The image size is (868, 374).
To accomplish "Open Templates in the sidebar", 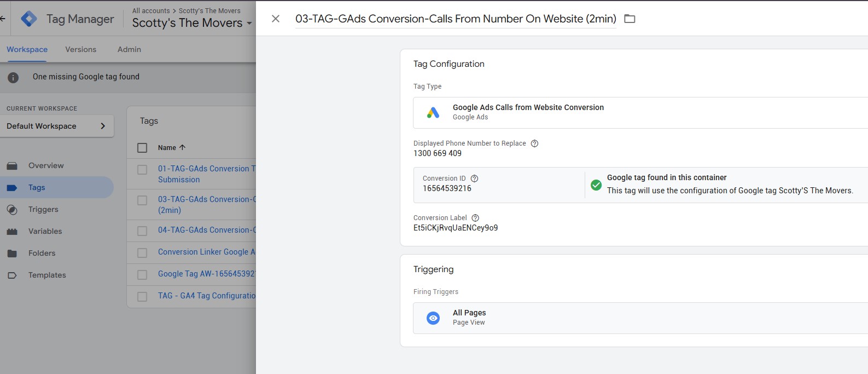I will (47, 275).
